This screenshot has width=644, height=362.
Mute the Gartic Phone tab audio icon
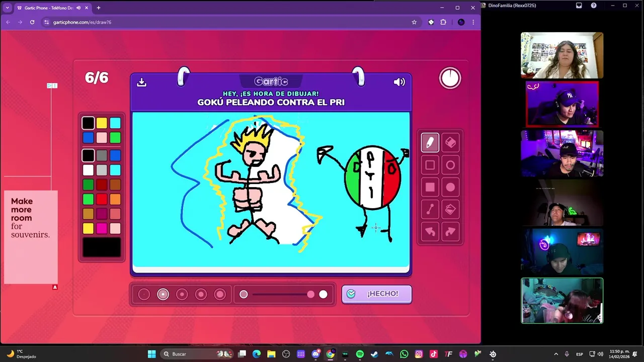coord(78,8)
